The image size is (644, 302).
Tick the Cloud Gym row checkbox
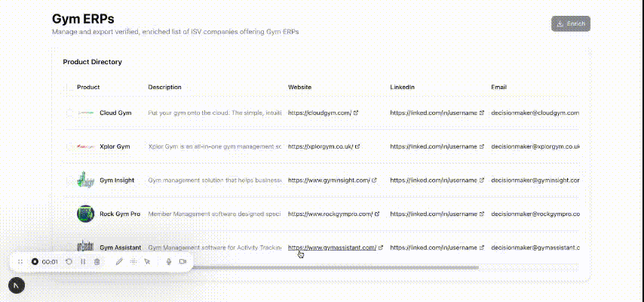click(x=69, y=112)
